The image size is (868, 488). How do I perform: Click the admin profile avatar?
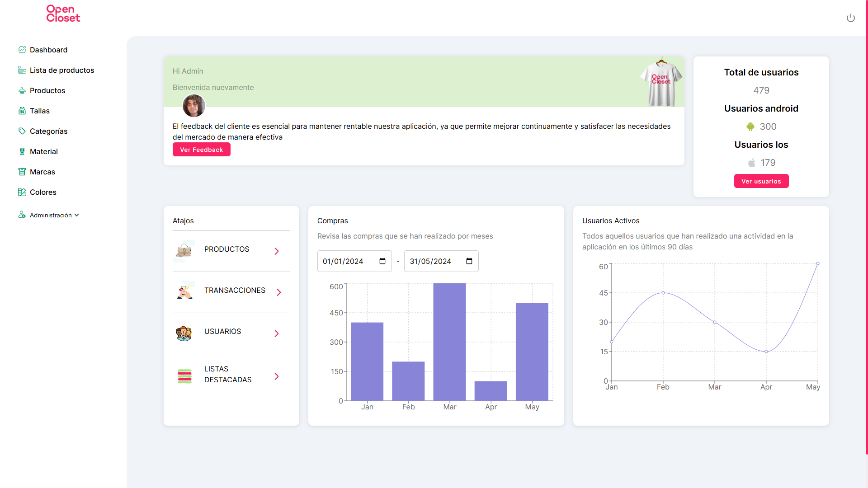click(194, 106)
